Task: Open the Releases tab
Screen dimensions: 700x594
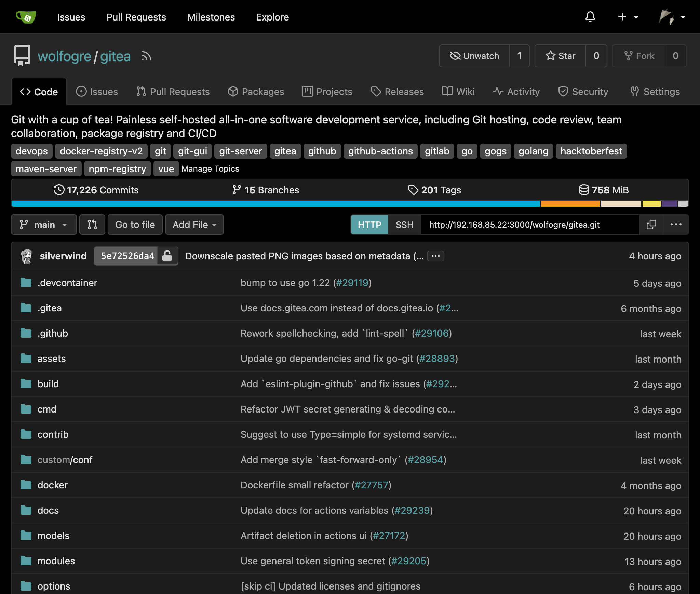Action: pyautogui.click(x=398, y=92)
